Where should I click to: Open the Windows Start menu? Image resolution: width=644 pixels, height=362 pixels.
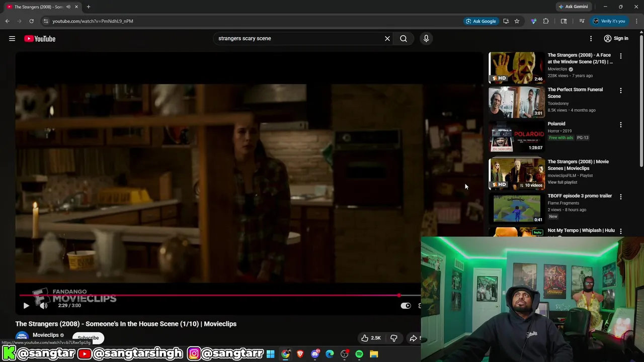271,354
